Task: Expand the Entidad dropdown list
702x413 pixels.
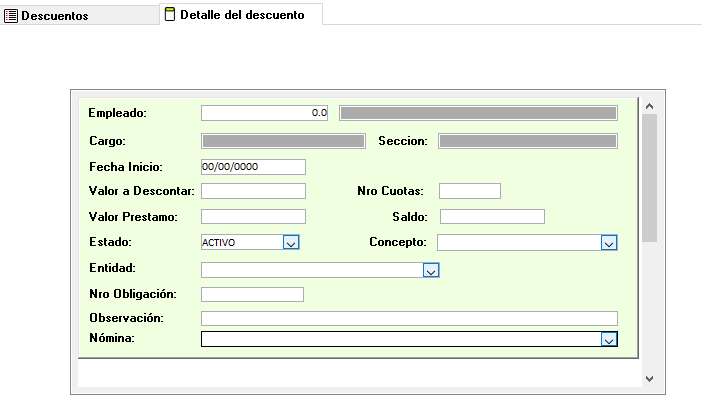Action: [x=431, y=269]
